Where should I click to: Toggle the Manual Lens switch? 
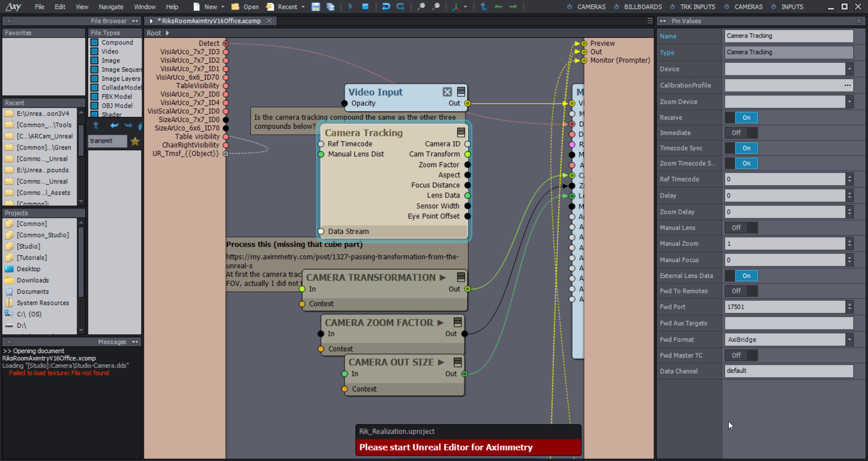click(741, 228)
